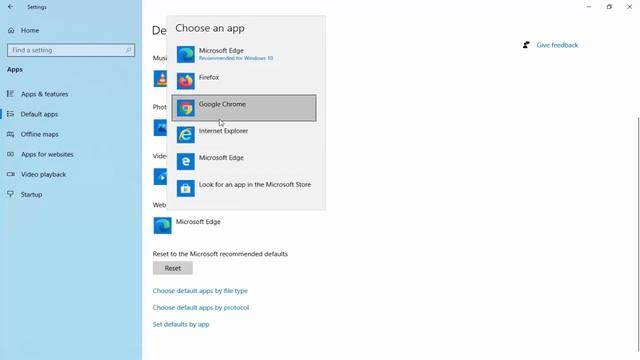Screen dimensions: 640x360
Task: Open Apps & features page
Action: (44, 94)
